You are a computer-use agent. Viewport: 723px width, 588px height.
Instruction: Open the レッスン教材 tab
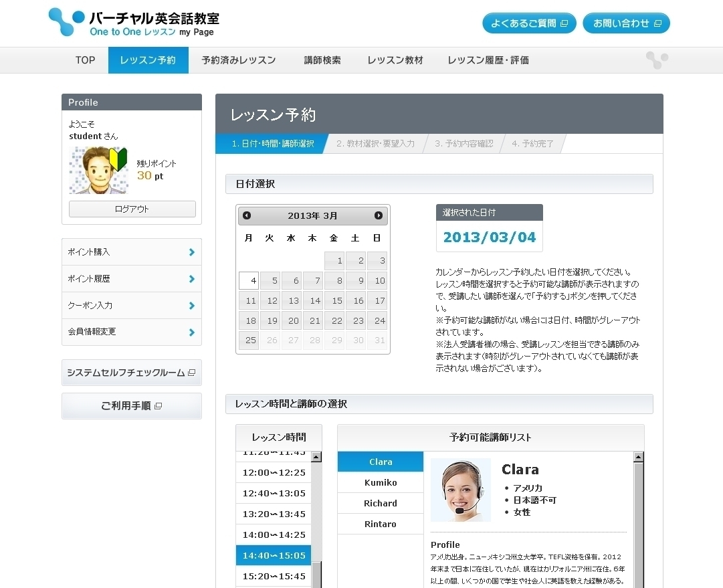point(395,60)
